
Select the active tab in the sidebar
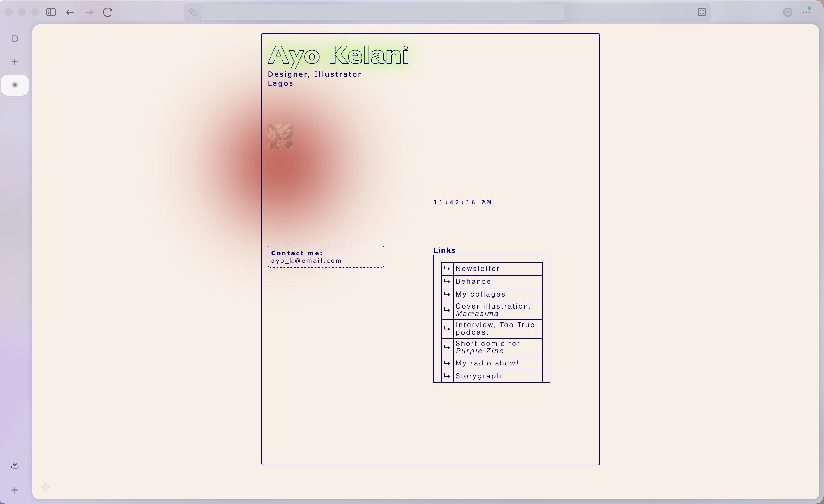point(15,85)
